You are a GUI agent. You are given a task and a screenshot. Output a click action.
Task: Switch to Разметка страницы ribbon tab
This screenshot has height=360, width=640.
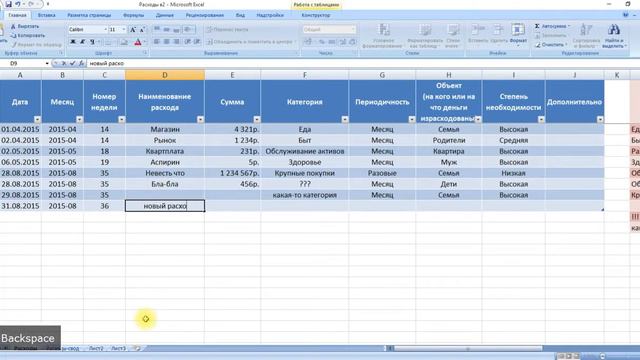click(x=89, y=15)
